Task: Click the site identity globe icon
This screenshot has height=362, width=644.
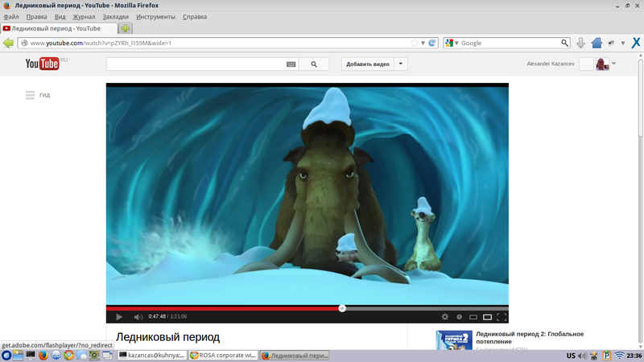Action: click(x=24, y=43)
